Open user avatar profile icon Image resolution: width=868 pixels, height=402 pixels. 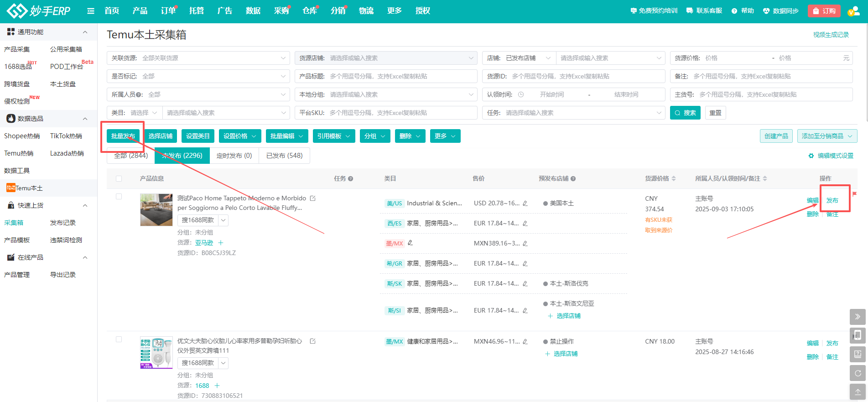click(853, 11)
